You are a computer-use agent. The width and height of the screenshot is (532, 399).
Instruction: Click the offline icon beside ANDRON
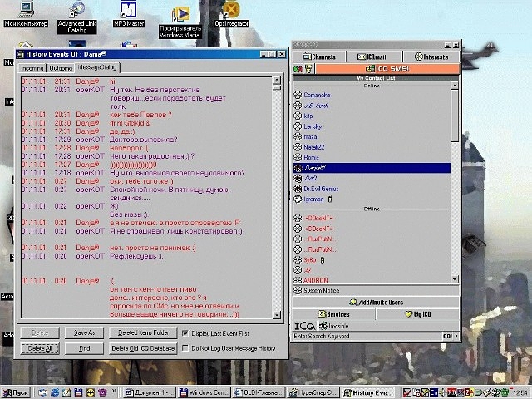[x=298, y=280]
